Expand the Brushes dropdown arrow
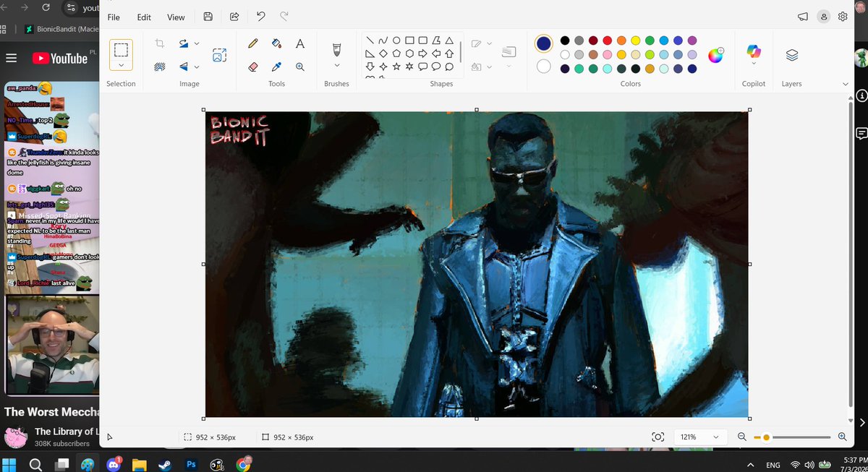The height and width of the screenshot is (472, 868). pos(336,66)
